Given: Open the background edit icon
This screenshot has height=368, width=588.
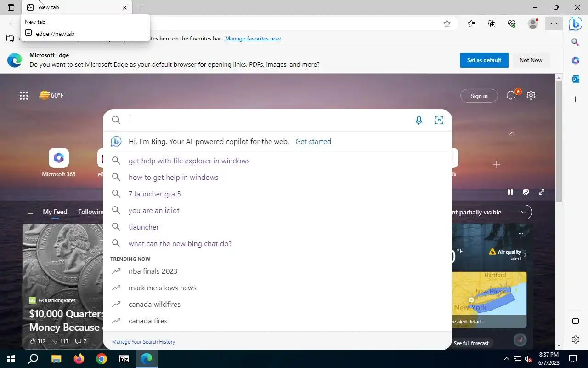Looking at the screenshot, I should coord(526,192).
